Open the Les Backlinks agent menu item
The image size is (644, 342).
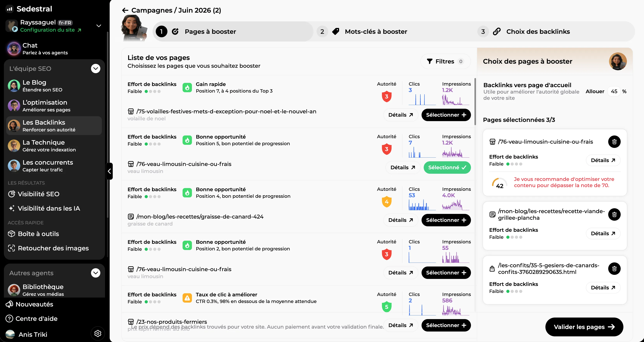54,126
